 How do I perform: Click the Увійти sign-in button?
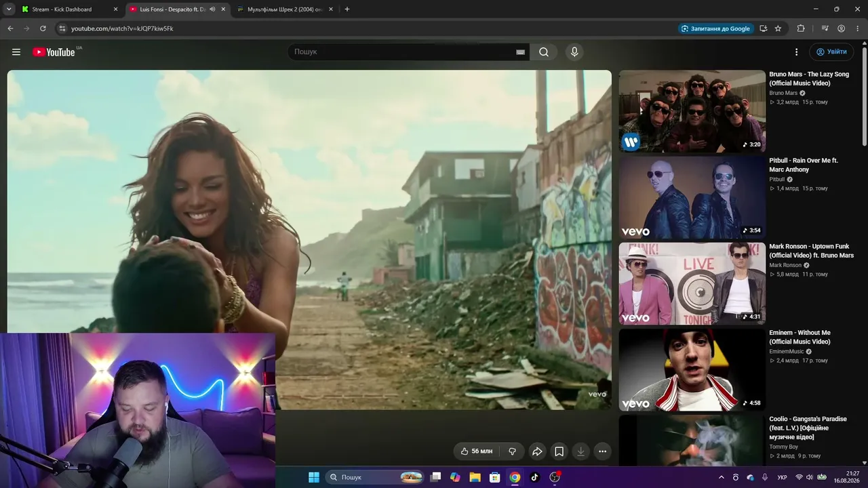(x=831, y=52)
